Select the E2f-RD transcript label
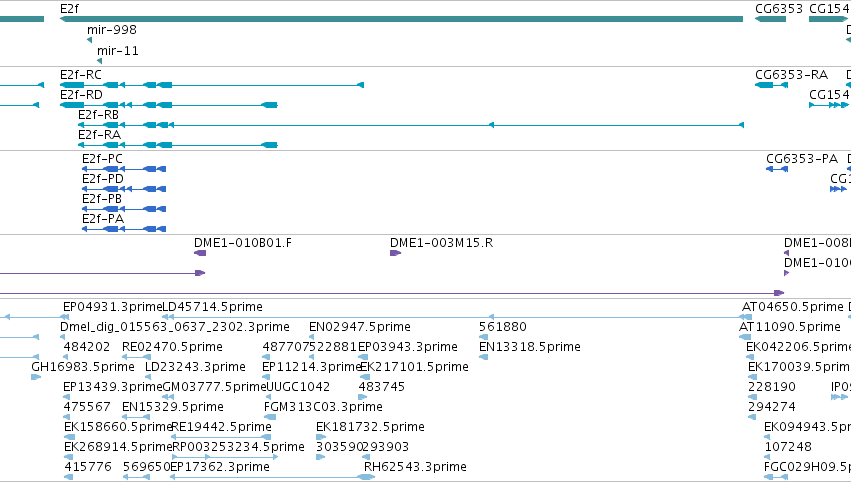This screenshot has width=851, height=482. [81, 95]
